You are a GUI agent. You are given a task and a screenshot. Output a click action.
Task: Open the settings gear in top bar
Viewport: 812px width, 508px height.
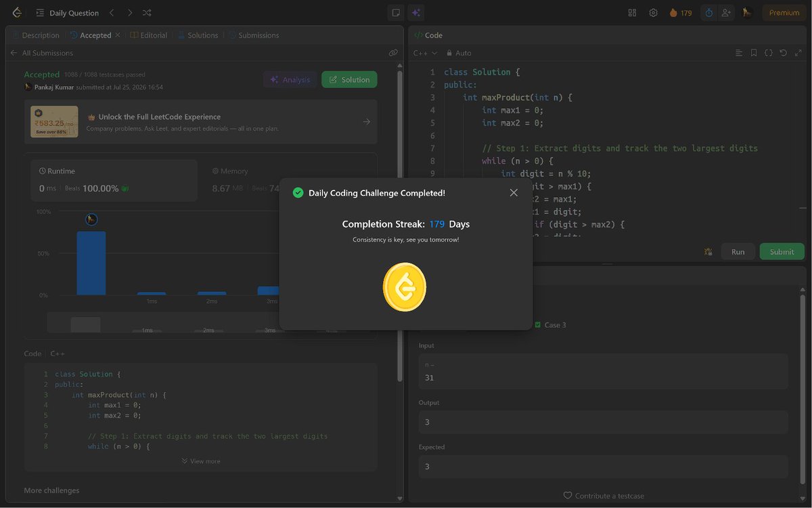pyautogui.click(x=653, y=13)
